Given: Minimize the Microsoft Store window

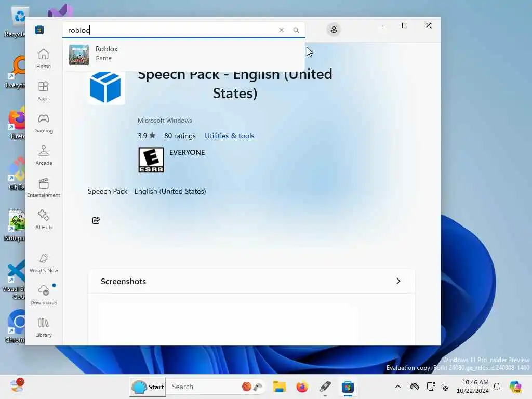Looking at the screenshot, I should [x=381, y=25].
